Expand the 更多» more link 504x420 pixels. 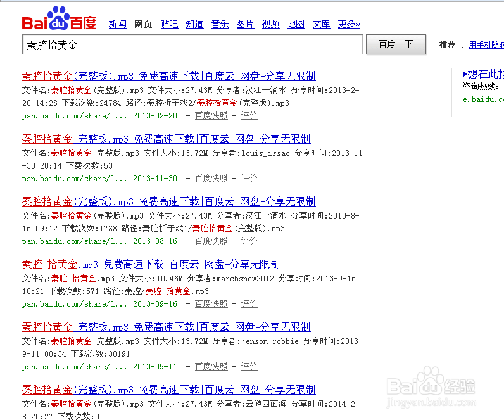pos(349,24)
